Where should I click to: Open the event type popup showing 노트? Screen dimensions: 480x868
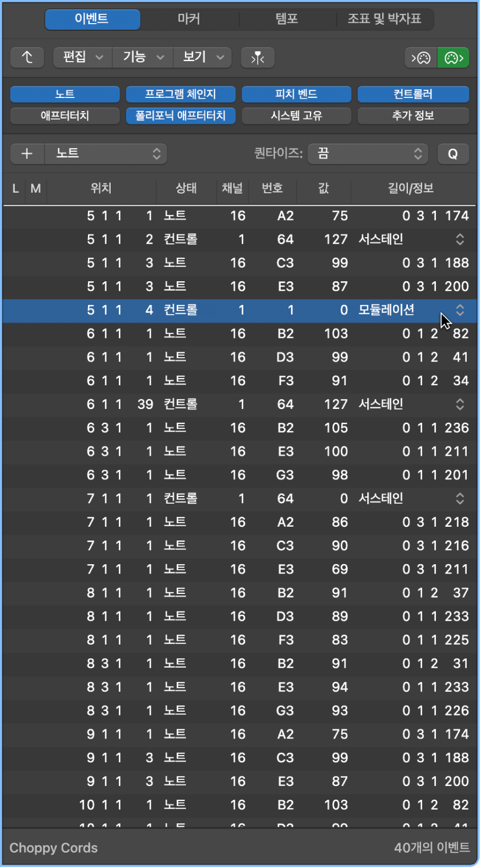point(106,154)
